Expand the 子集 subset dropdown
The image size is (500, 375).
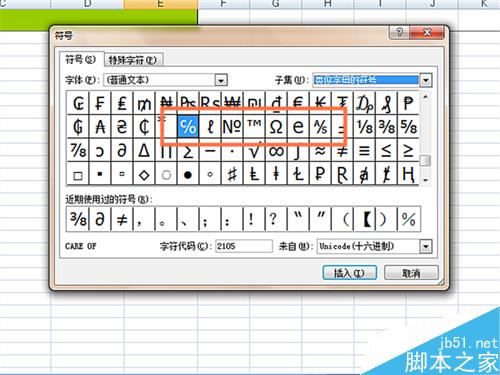pos(426,80)
